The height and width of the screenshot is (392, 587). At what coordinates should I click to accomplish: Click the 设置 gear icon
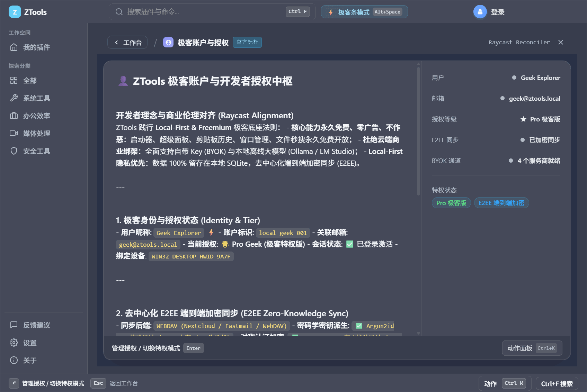pos(14,343)
